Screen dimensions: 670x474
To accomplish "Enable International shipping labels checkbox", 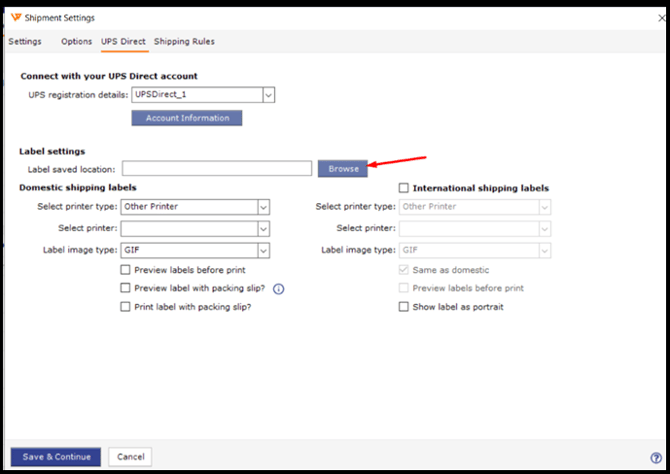I will 403,188.
